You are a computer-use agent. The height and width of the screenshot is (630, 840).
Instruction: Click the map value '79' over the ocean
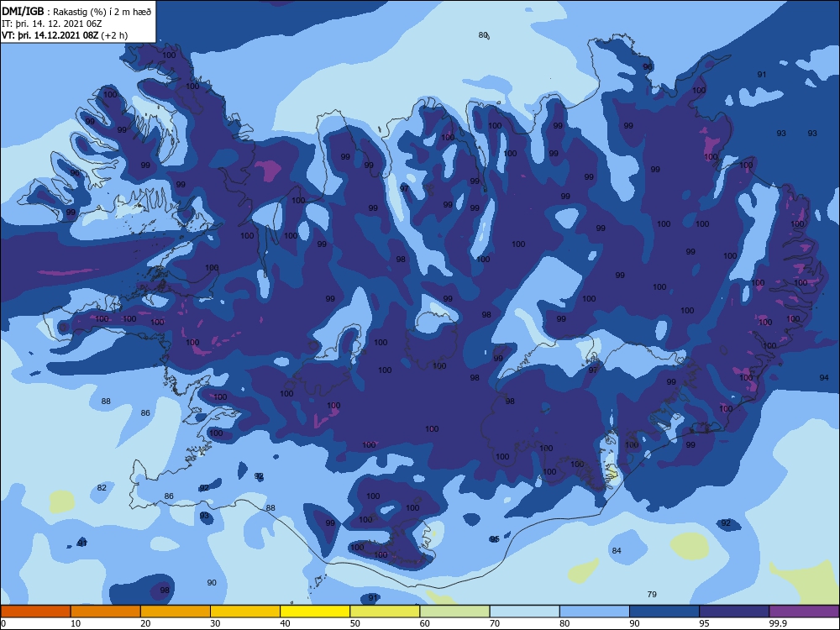pyautogui.click(x=652, y=594)
